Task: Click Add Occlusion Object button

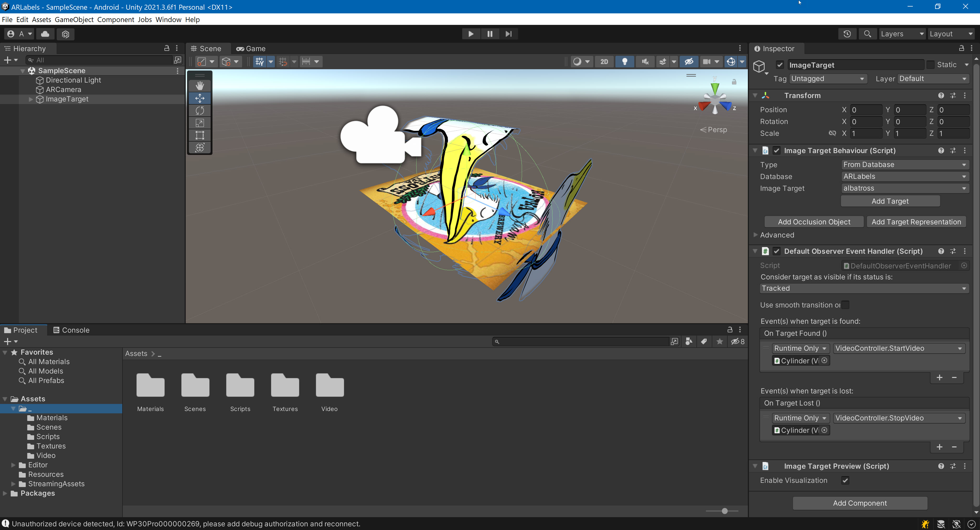Action: (814, 222)
